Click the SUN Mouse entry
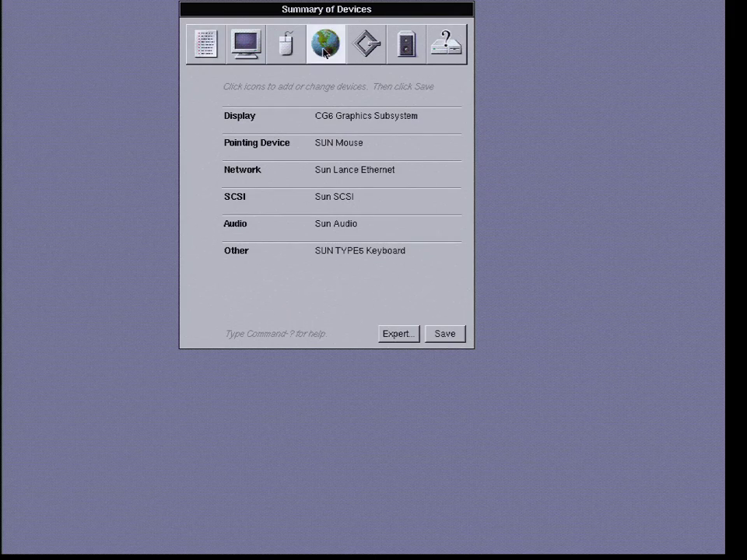 click(x=338, y=143)
